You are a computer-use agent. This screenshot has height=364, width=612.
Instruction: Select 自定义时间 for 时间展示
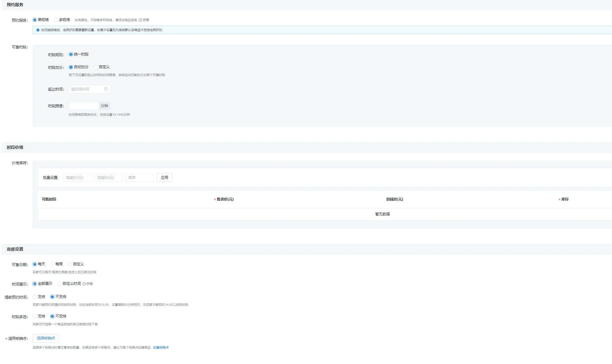tap(59, 284)
